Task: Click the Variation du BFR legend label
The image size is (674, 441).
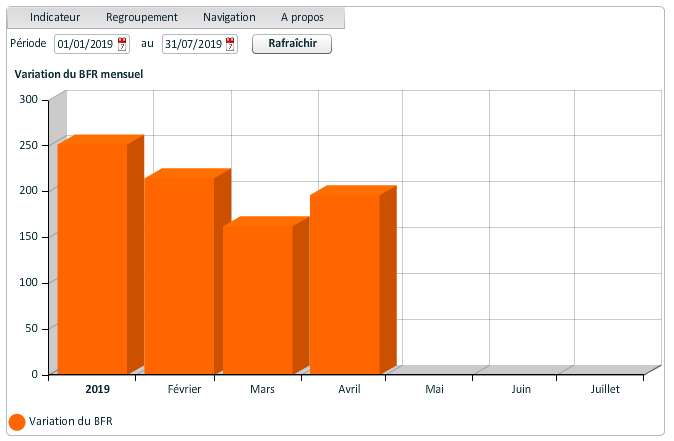Action: [70, 421]
